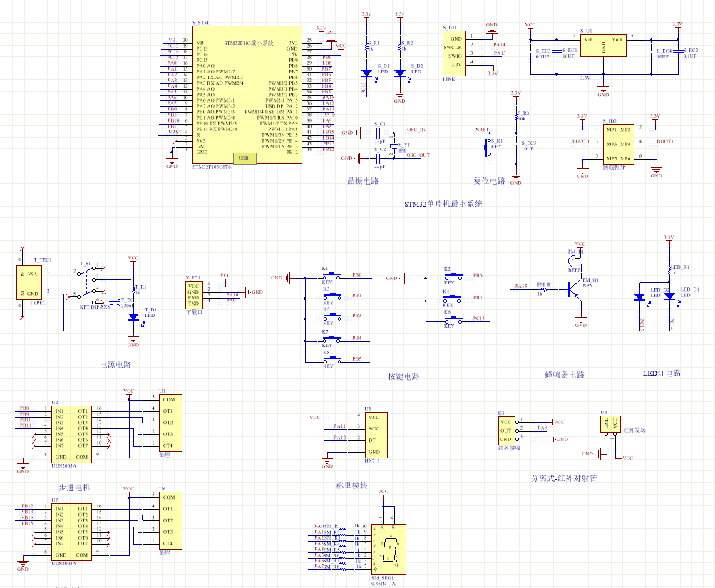Select the SM_SEG1 seven-segment display
Image resolution: width=715 pixels, height=588 pixels.
[x=388, y=548]
